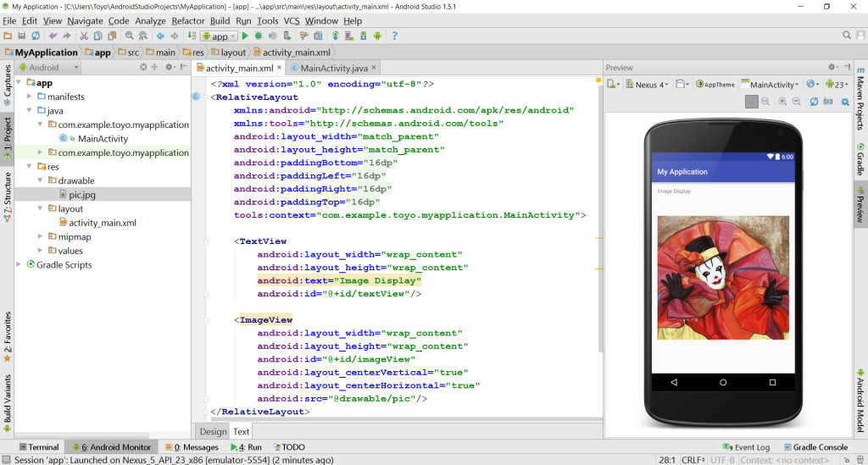868x465 pixels.
Task: Refresh the layout preview
Action: tap(814, 102)
